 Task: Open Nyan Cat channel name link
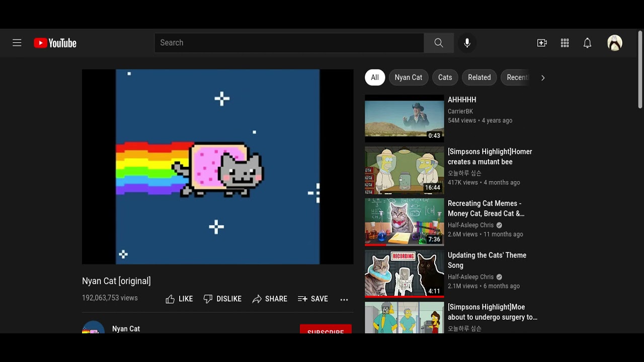click(x=126, y=329)
